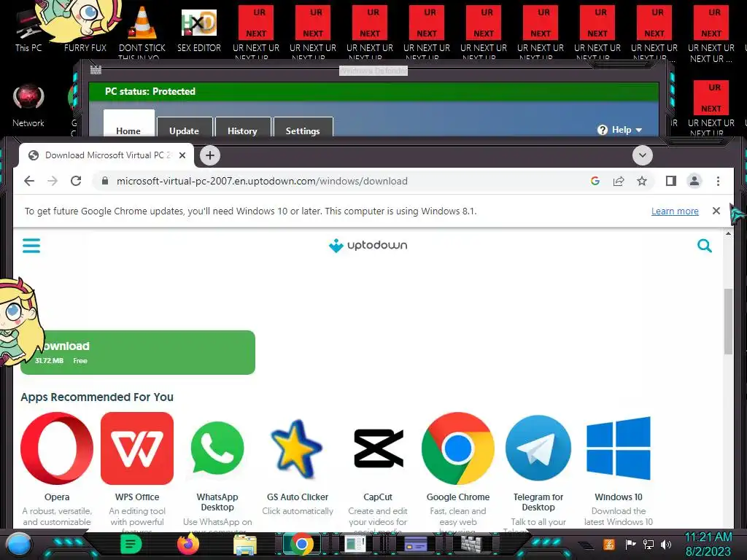
Task: Click the CapCut title link
Action: [378, 497]
